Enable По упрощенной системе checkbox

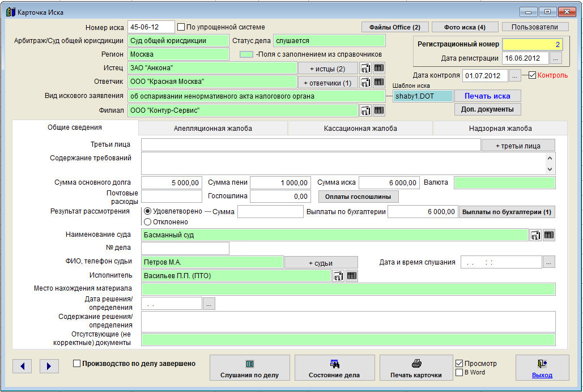181,27
